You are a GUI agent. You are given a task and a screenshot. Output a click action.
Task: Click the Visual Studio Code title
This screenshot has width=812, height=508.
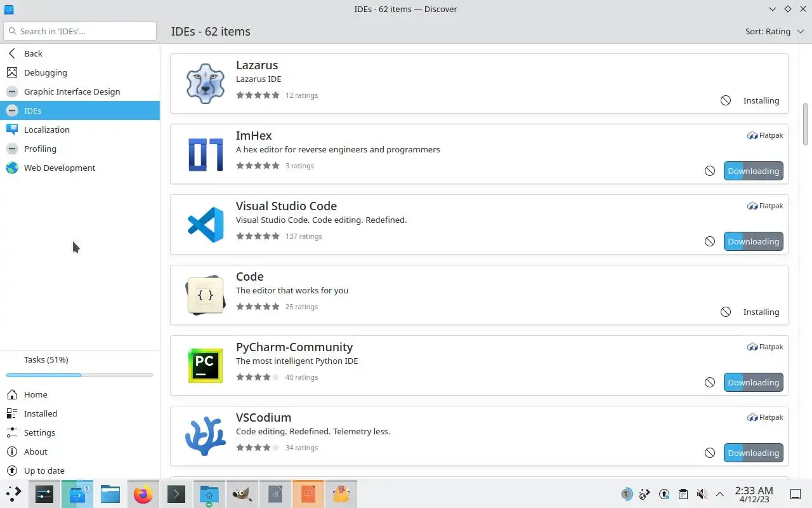pyautogui.click(x=286, y=206)
